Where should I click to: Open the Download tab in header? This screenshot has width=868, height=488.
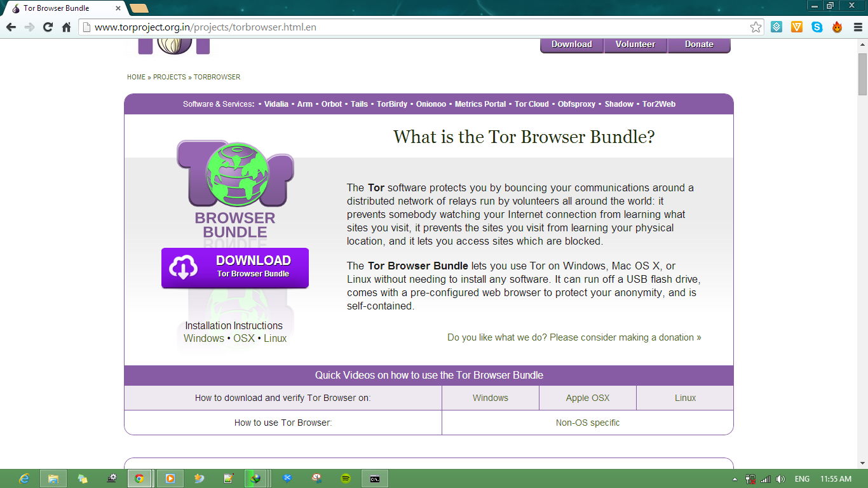[572, 44]
